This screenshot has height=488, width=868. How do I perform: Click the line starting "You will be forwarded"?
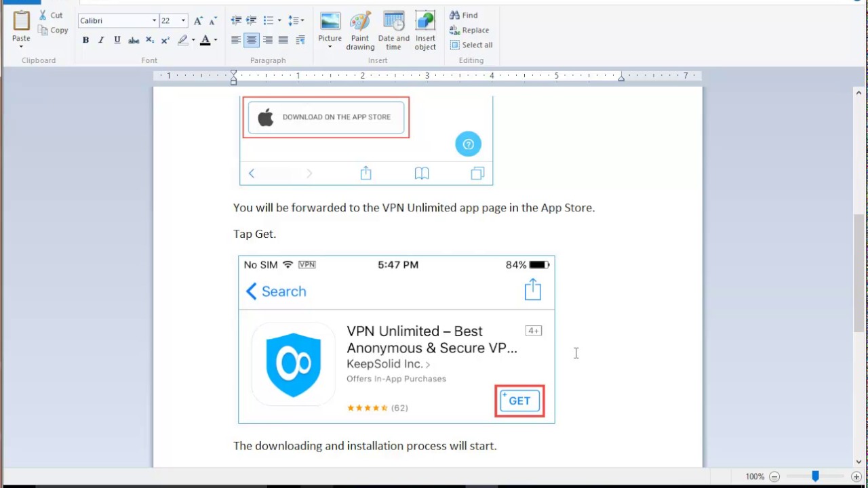coord(414,207)
